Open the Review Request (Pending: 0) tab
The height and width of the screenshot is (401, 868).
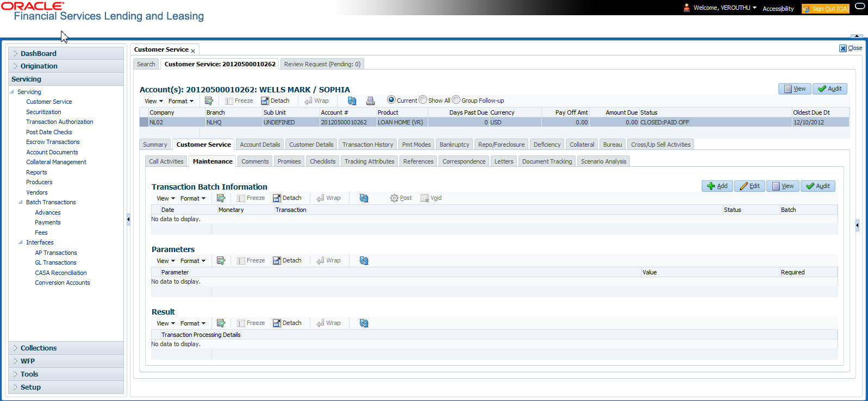(322, 64)
